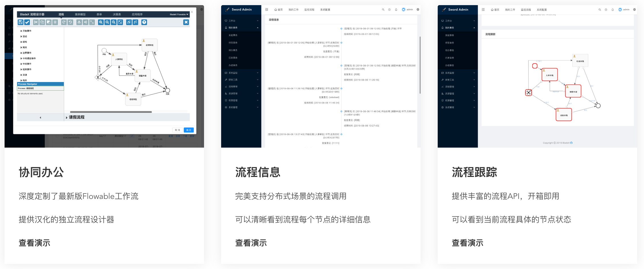Image resolution: width=644 pixels, height=269 pixels.
Task: Click the designer canvas horizontal scrollbar
Action: [x=111, y=112]
